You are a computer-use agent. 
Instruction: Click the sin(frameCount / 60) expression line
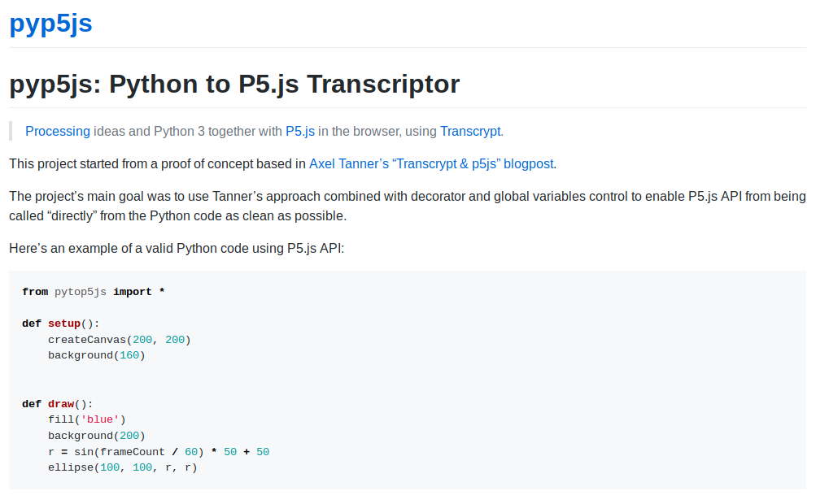pyautogui.click(x=158, y=451)
